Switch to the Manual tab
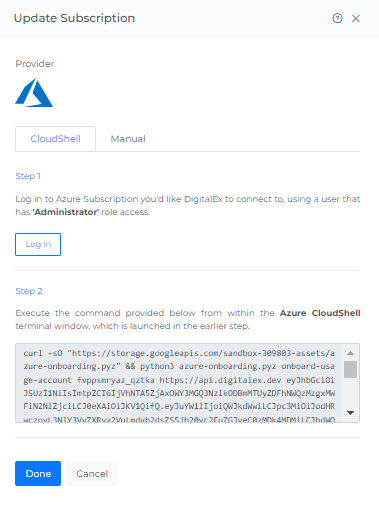The height and width of the screenshot is (509, 379). coord(128,139)
